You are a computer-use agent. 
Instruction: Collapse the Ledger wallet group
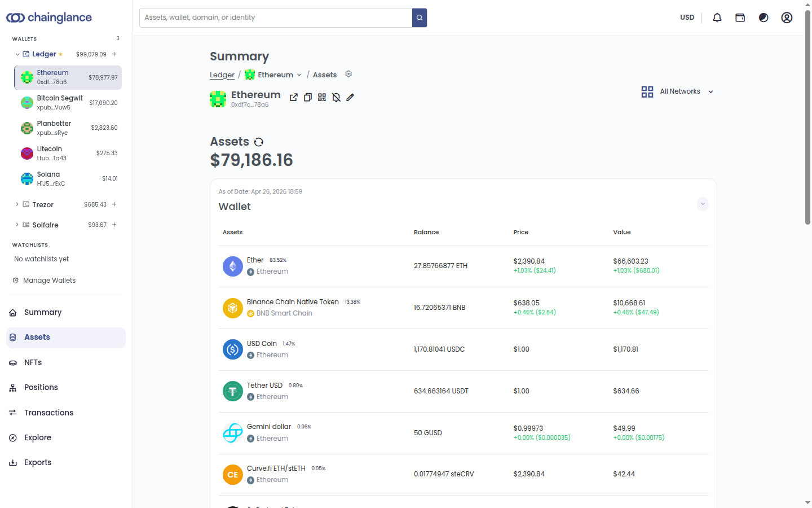(17, 54)
